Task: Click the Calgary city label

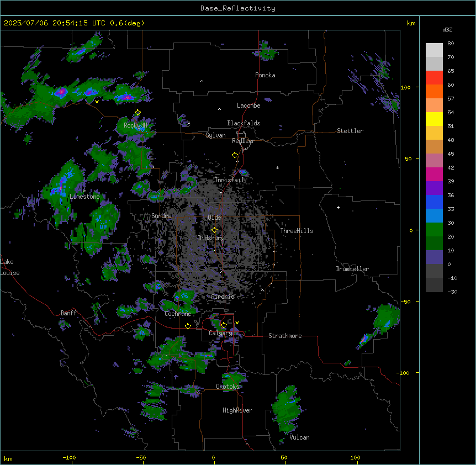Action: [x=220, y=333]
